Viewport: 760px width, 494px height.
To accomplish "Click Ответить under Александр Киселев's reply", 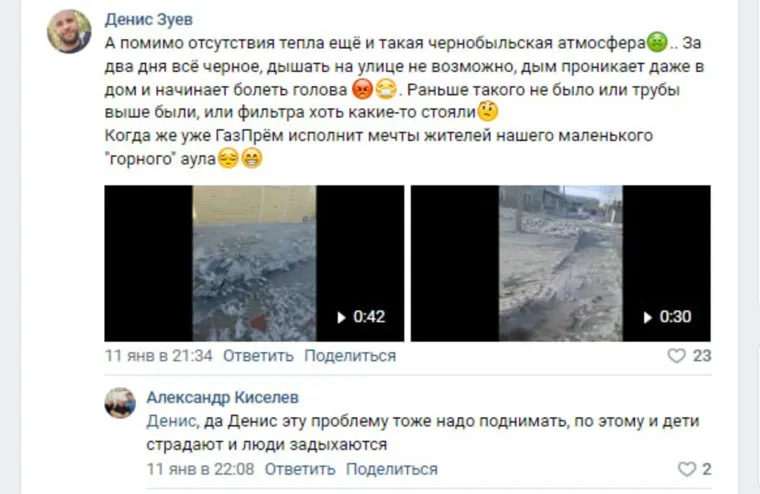I will point(300,469).
